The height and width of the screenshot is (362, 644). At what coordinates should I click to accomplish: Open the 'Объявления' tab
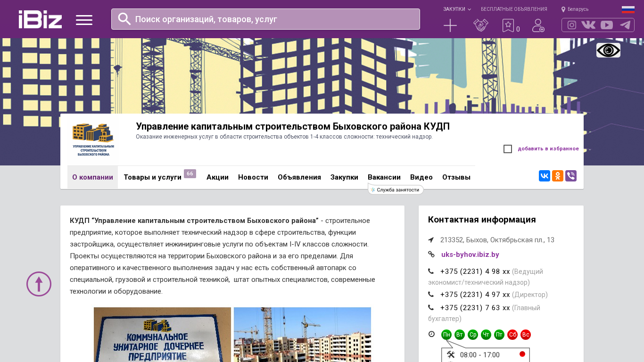(299, 177)
